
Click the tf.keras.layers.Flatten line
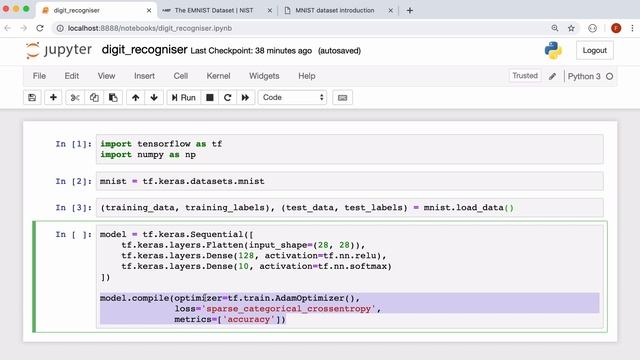pyautogui.click(x=243, y=245)
